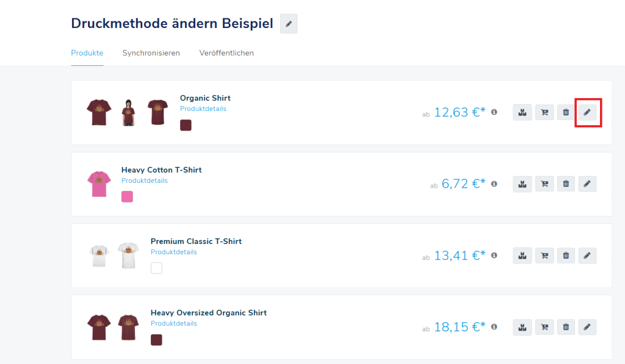Open Produktdetails for Premium Classic T-Shirt
This screenshot has height=364, width=625.
(173, 252)
